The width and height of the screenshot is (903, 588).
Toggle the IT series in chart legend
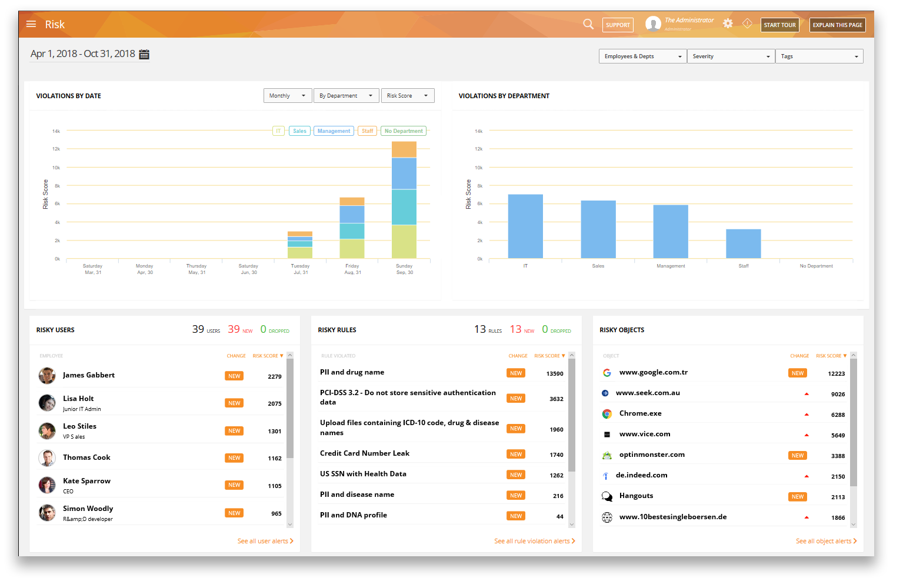[278, 131]
